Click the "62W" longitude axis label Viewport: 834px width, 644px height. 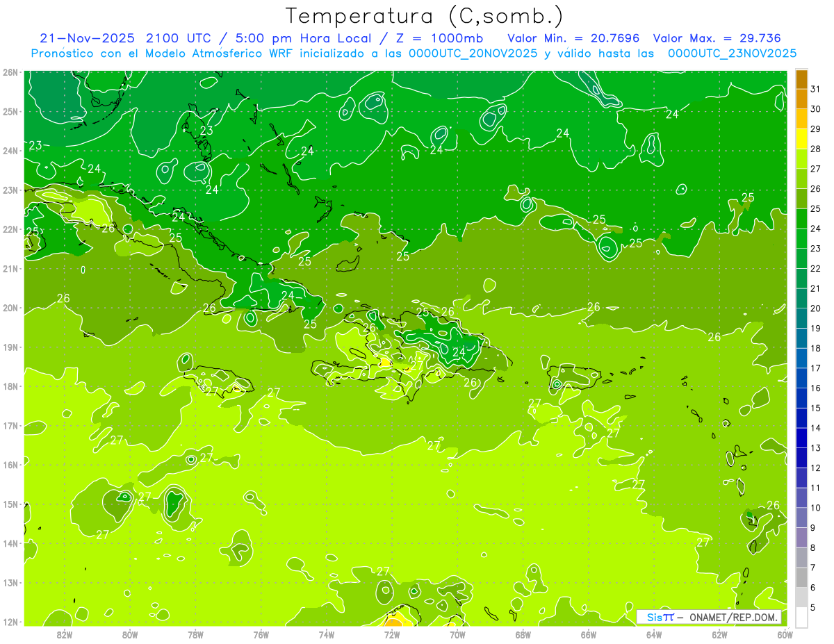[719, 634]
